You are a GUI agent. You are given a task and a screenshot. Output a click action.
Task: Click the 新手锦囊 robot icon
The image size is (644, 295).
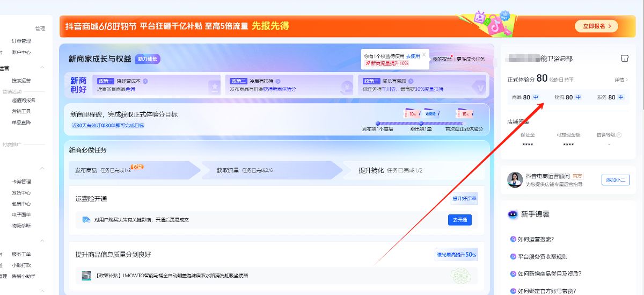pos(513,214)
